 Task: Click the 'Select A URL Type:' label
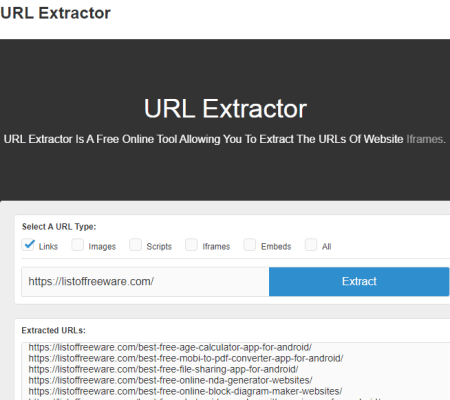pyautogui.click(x=59, y=227)
